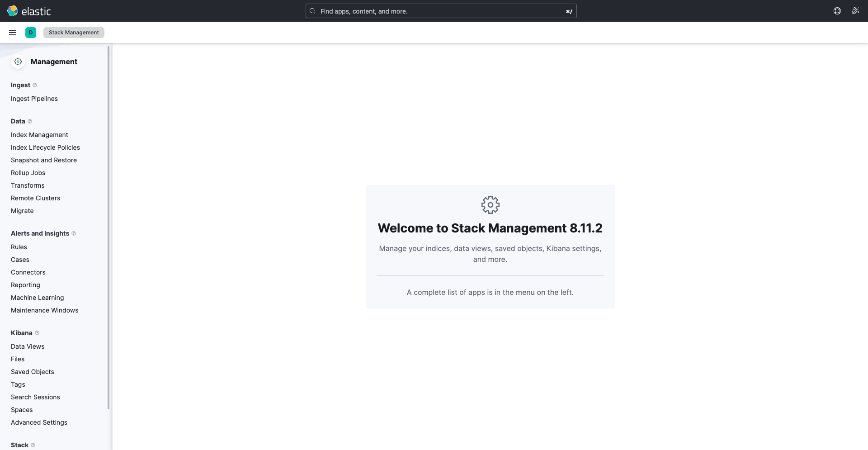The image size is (868, 450).
Task: Click the info icon next to Ingest
Action: coord(35,85)
